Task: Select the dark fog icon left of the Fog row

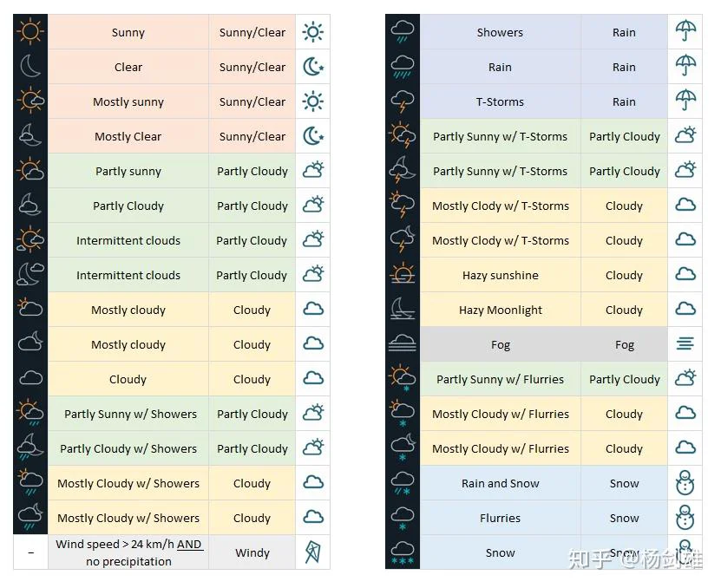Action: click(x=403, y=343)
